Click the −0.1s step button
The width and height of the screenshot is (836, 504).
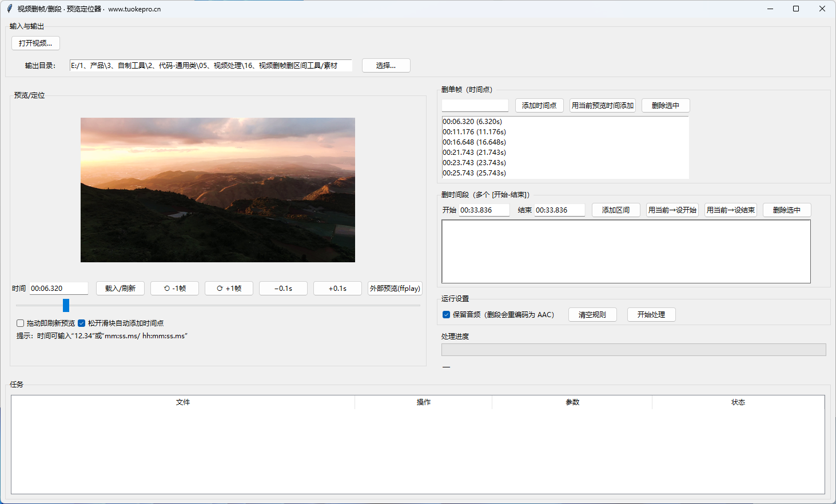click(x=283, y=289)
